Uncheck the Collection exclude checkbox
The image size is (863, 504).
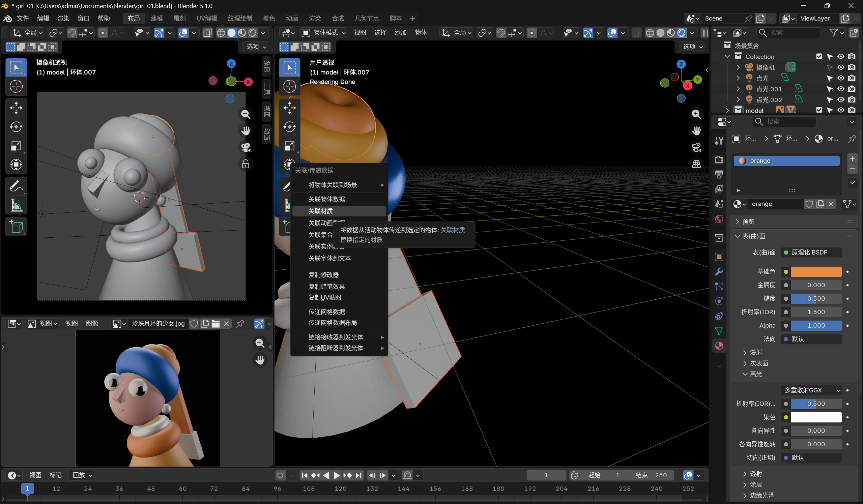point(819,57)
